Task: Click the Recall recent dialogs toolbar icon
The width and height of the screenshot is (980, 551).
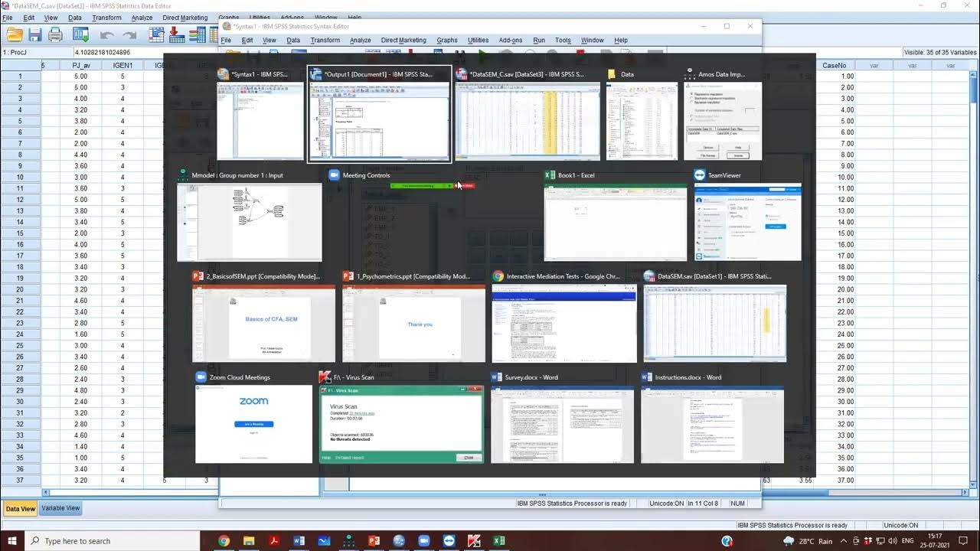Action: (80, 34)
